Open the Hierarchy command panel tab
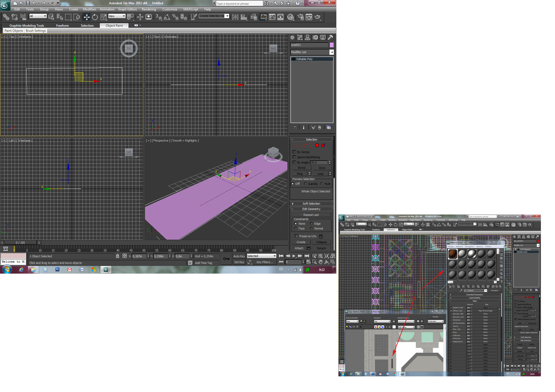Viewport: 555px width, 392px height. (x=307, y=37)
